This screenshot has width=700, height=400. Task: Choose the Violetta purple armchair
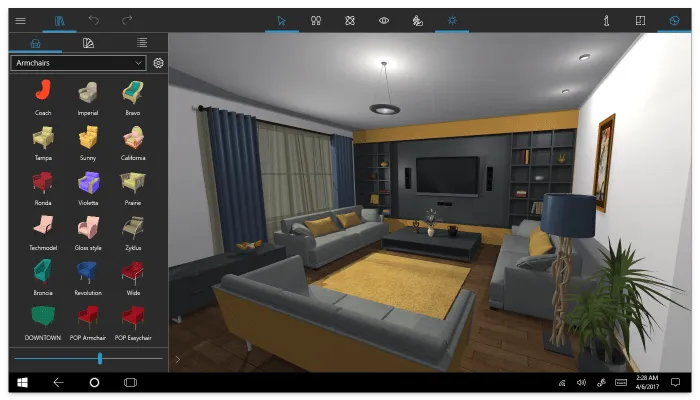[x=88, y=188]
